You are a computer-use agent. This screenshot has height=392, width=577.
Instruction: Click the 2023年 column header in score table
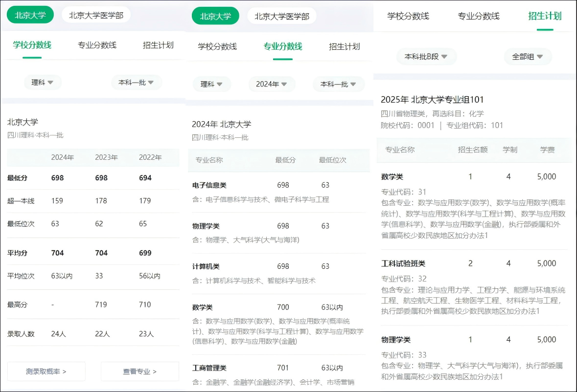(106, 157)
